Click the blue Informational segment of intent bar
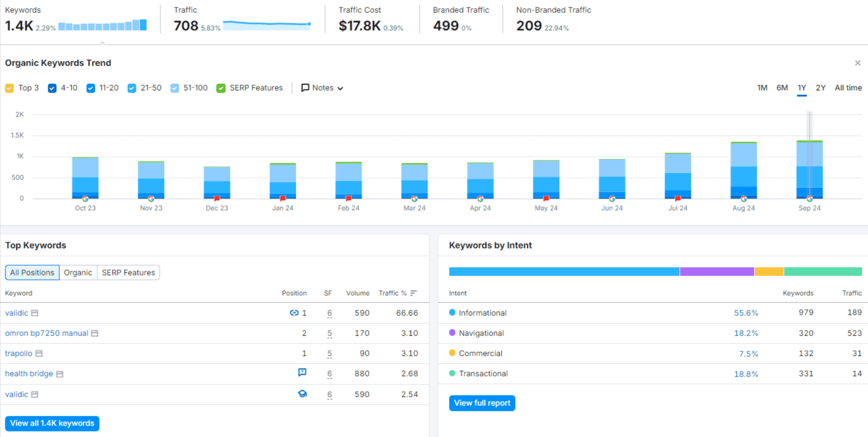868x437 pixels. (x=564, y=272)
